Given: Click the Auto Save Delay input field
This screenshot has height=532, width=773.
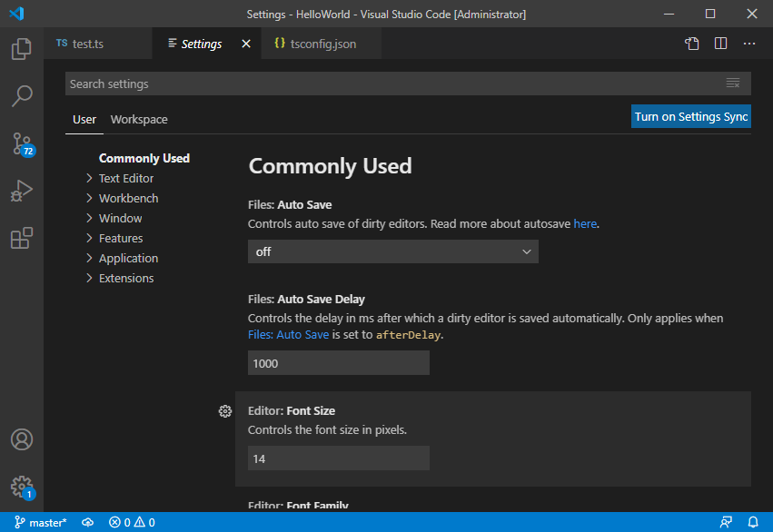Looking at the screenshot, I should [338, 362].
